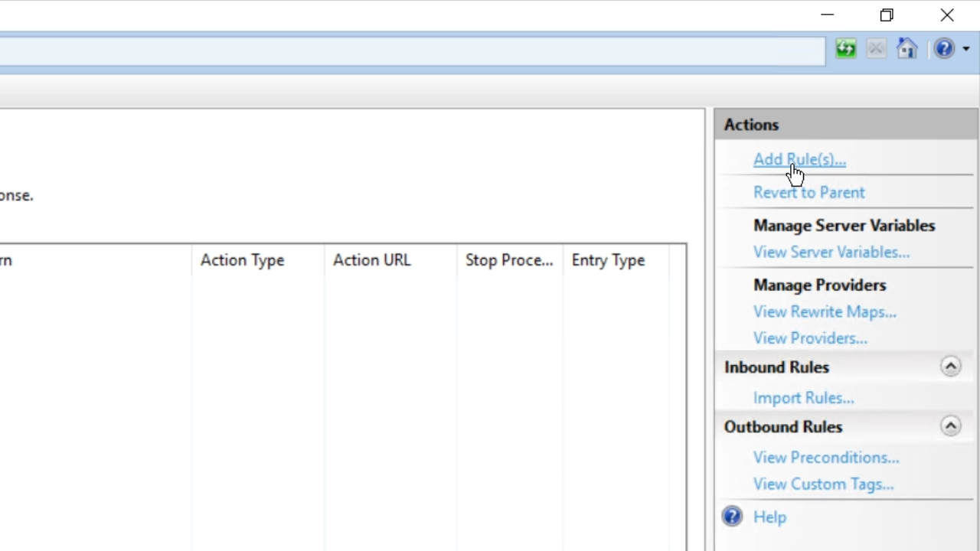This screenshot has width=980, height=551.
Task: Select Revert to Parent action
Action: 808,192
